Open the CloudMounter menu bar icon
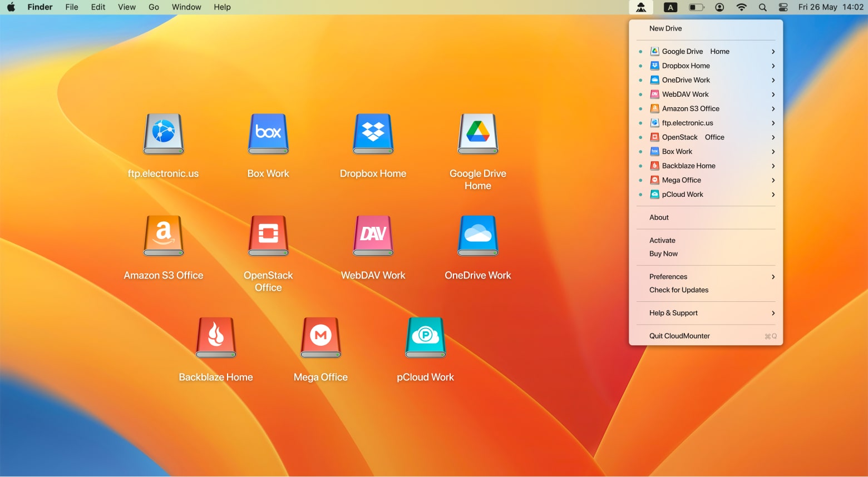This screenshot has height=477, width=868. point(641,7)
